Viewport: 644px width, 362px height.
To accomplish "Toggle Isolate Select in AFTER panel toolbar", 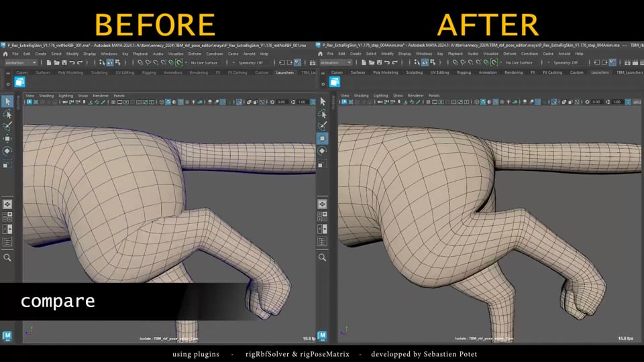I will click(554, 102).
